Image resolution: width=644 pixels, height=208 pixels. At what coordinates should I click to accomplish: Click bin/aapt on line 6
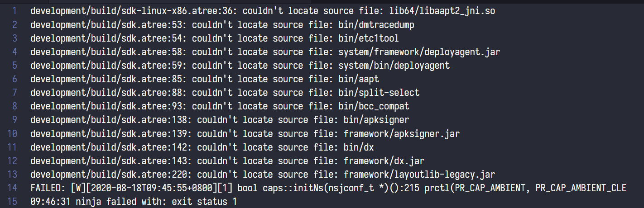(x=358, y=79)
